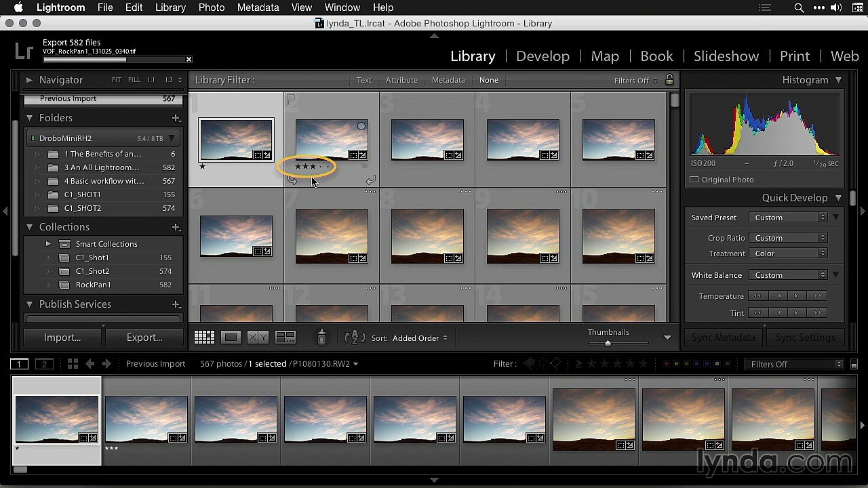
Task: Collapse the Quick Develop panel
Action: pos(839,198)
